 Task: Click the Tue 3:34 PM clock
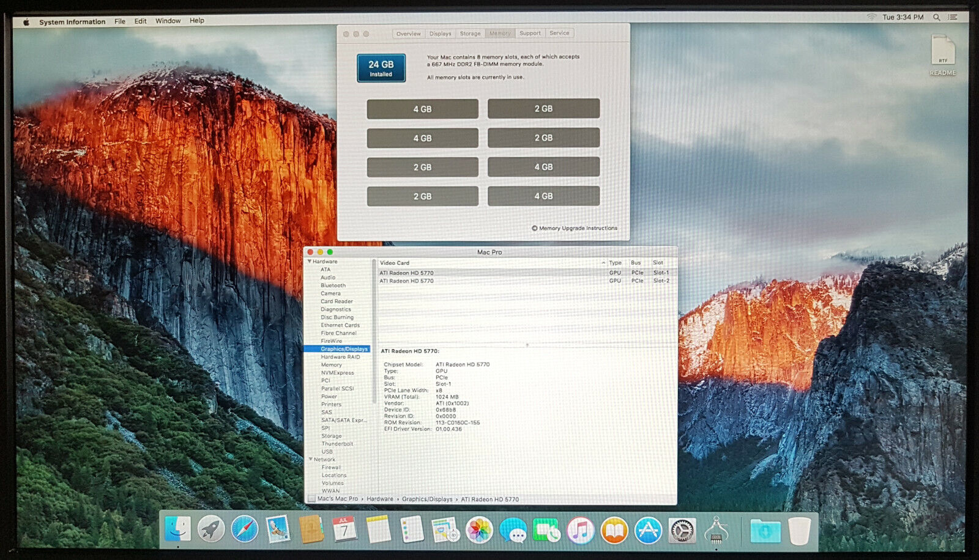tap(903, 17)
